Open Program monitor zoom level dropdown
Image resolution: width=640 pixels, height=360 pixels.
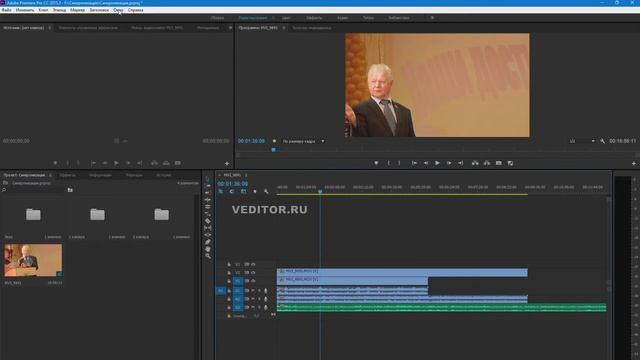pyautogui.click(x=304, y=141)
